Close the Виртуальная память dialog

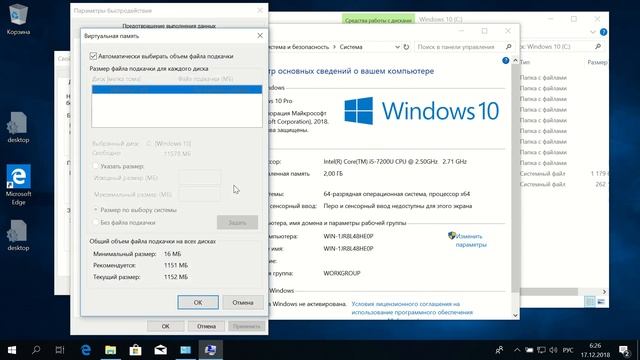point(260,36)
